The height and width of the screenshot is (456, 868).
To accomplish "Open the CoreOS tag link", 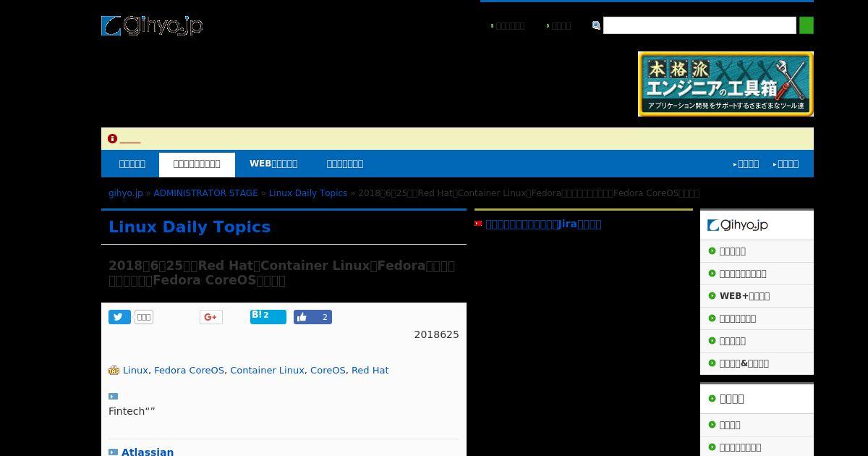I will tap(328, 370).
